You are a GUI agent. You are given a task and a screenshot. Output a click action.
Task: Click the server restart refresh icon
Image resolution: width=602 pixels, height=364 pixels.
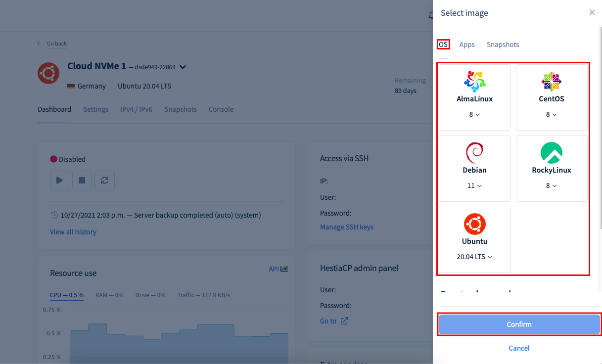[105, 181]
